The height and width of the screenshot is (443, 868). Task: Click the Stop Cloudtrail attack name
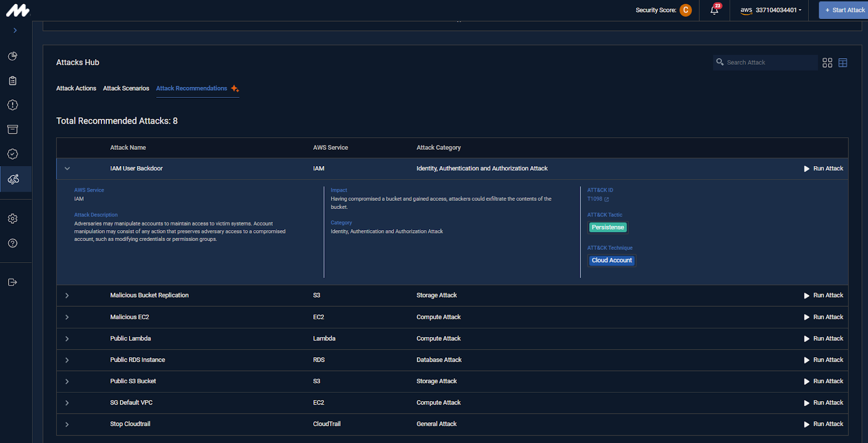point(130,424)
